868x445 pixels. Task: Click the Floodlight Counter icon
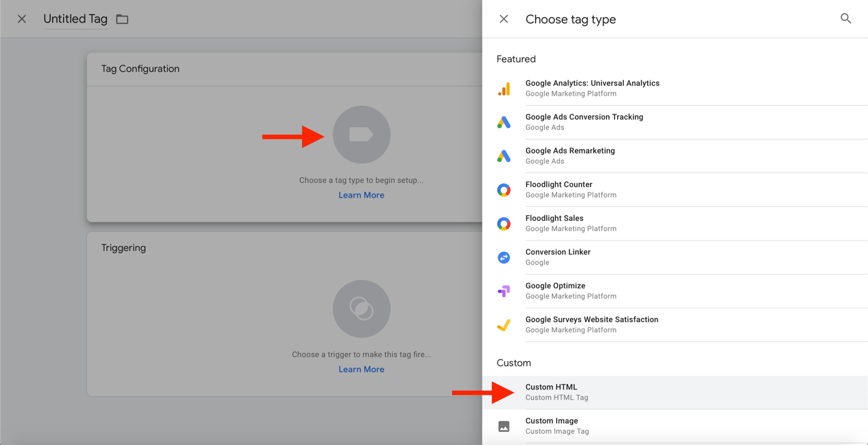pos(504,190)
